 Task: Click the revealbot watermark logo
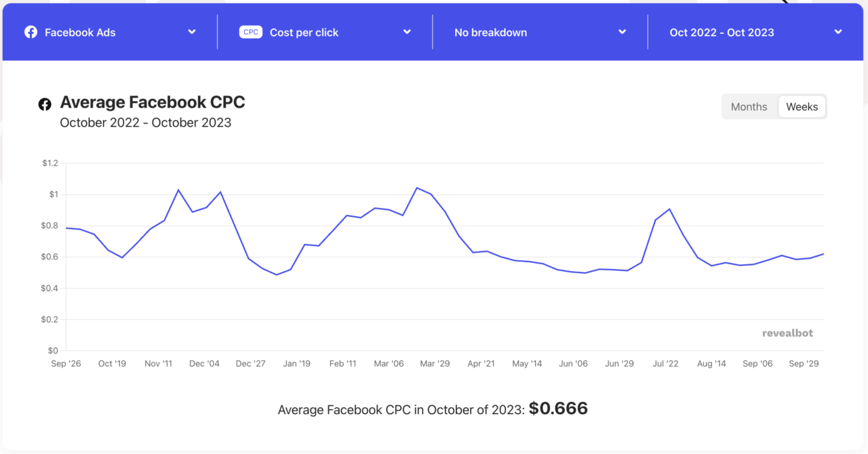[787, 333]
